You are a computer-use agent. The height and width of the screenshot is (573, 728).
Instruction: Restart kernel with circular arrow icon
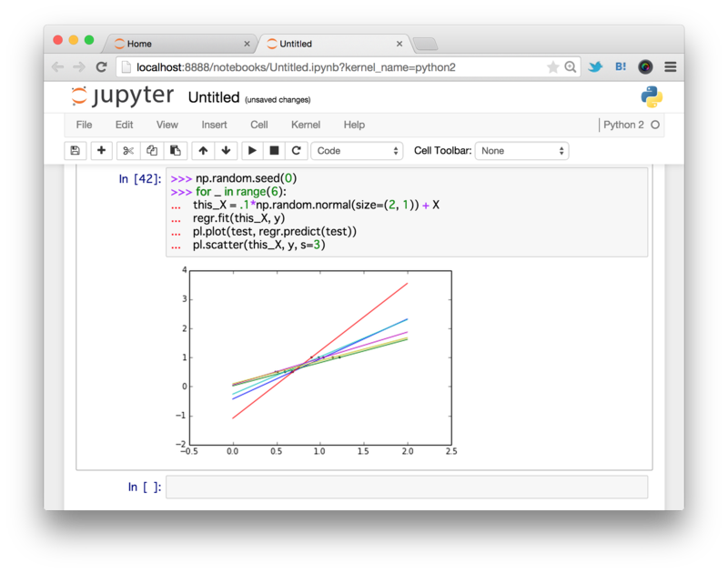point(297,151)
